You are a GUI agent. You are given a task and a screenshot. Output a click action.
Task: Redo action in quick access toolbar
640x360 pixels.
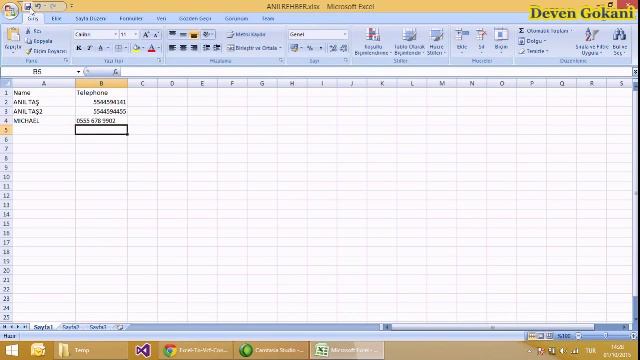click(x=53, y=6)
